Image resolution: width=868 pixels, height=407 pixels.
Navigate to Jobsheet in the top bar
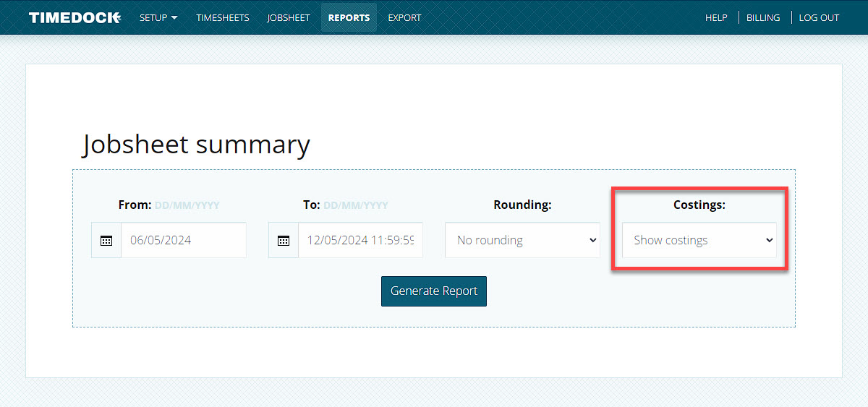click(x=288, y=17)
